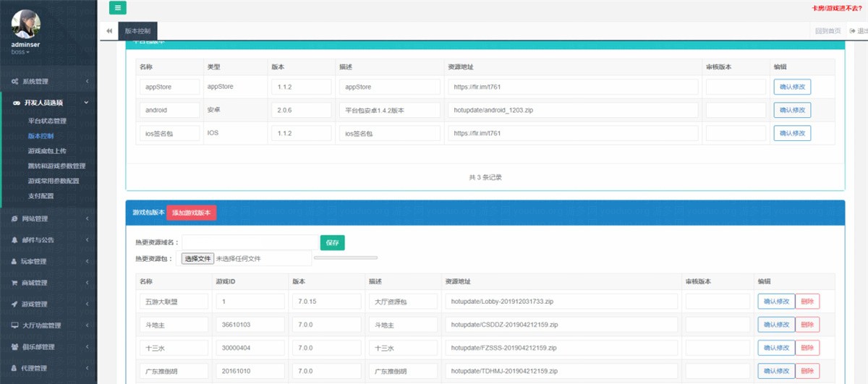Click the 退出 logout icon at top right
868x384 pixels.
(x=853, y=31)
